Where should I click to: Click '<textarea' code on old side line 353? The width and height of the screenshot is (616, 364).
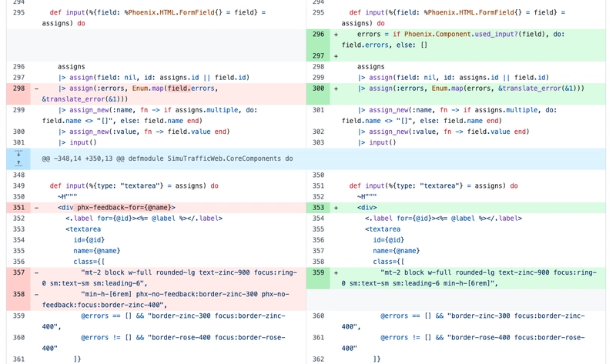pos(83,229)
